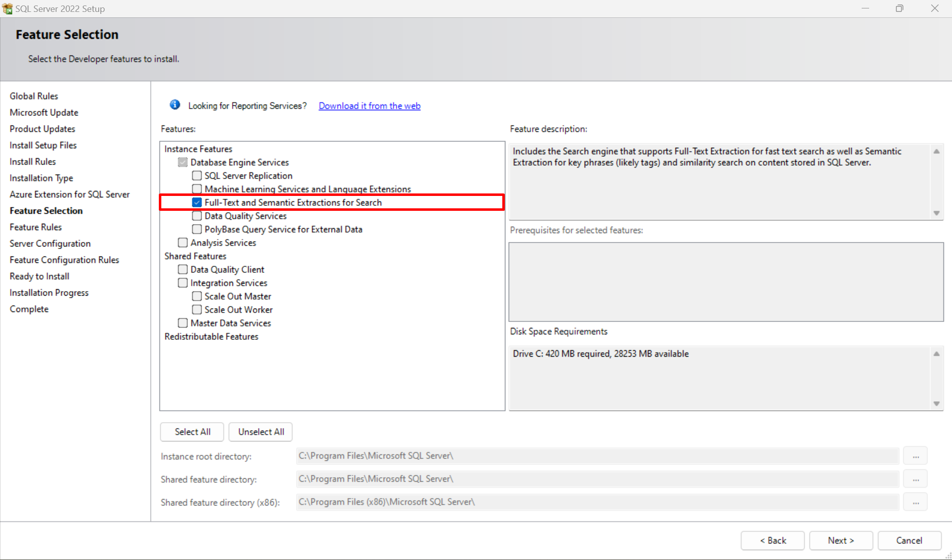Click the Select All button
This screenshot has width=952, height=560.
[192, 432]
